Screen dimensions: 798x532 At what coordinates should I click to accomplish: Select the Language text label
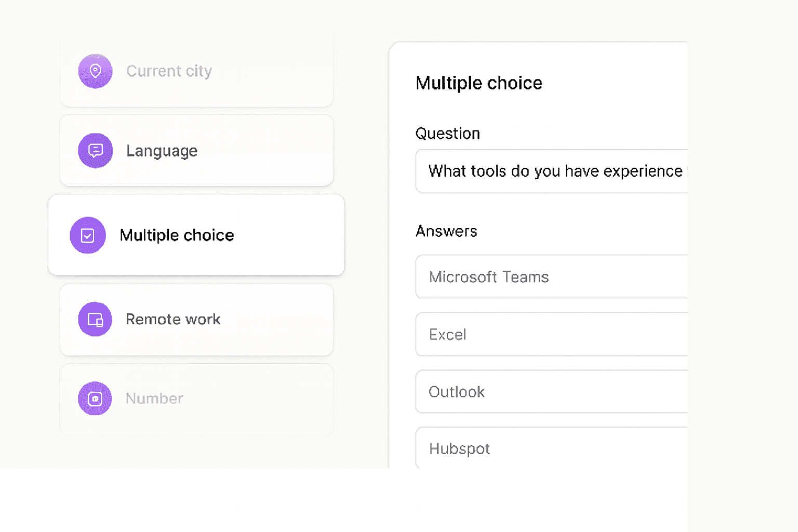point(162,151)
